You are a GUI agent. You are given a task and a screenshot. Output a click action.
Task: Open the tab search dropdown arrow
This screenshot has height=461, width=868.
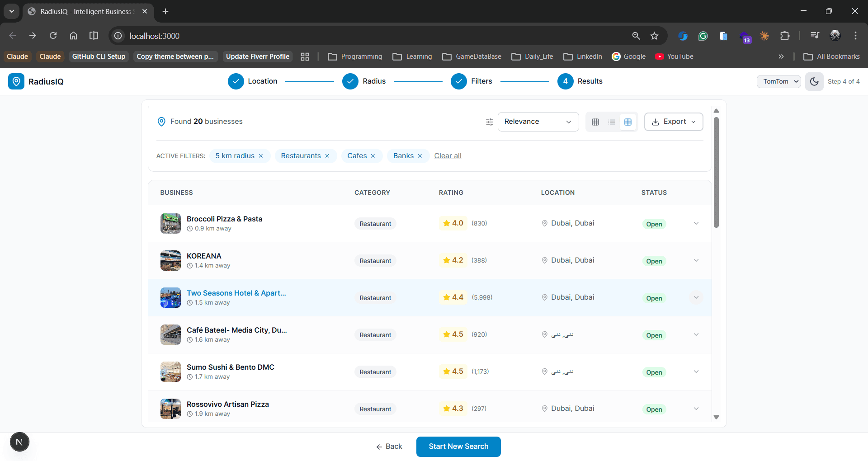coord(12,11)
